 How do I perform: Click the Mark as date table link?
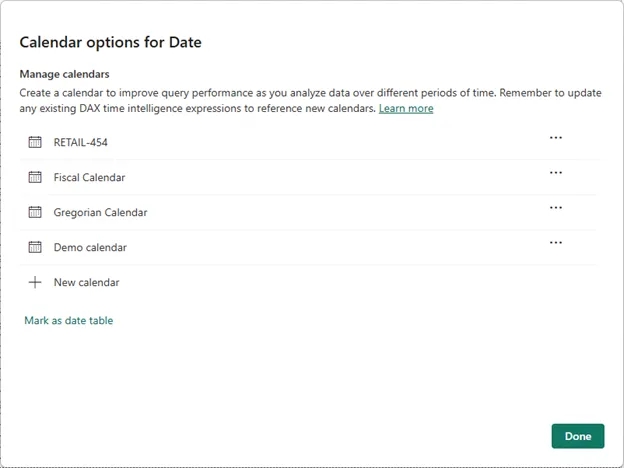tap(68, 320)
